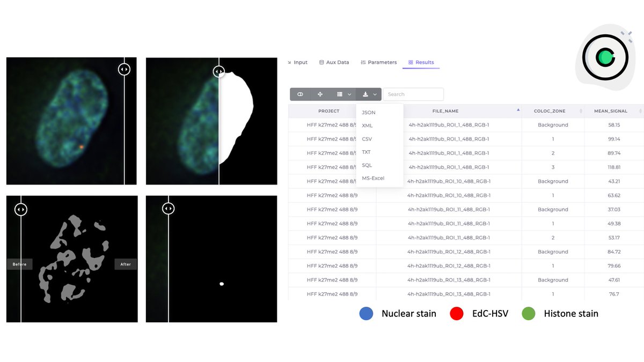Click the 63.62 mean signal cell

click(x=614, y=195)
